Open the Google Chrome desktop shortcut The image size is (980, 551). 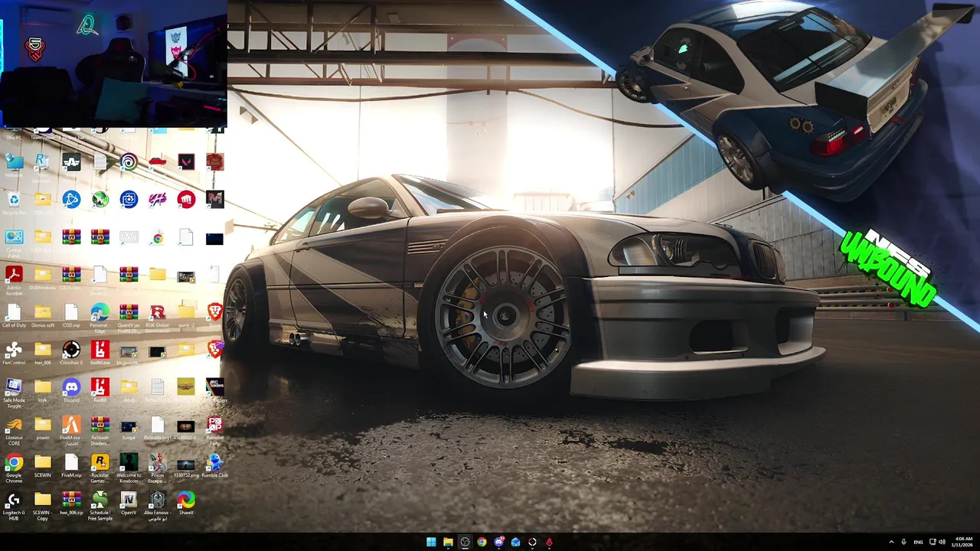(x=14, y=468)
